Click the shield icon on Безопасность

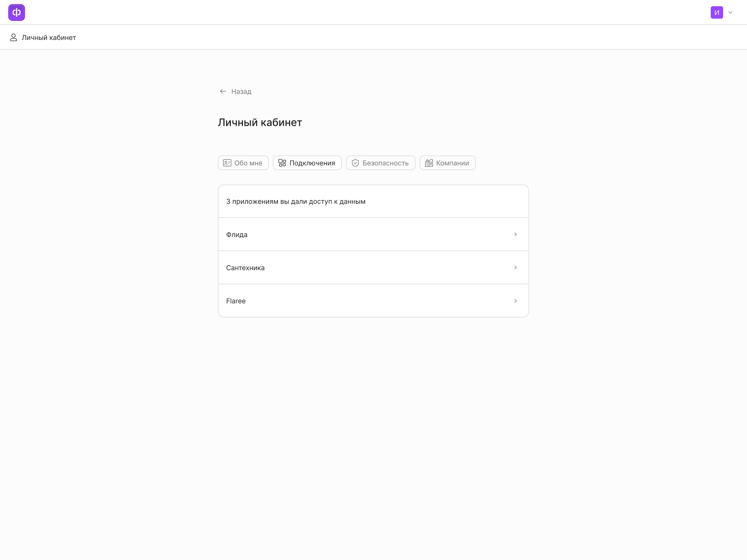click(355, 163)
